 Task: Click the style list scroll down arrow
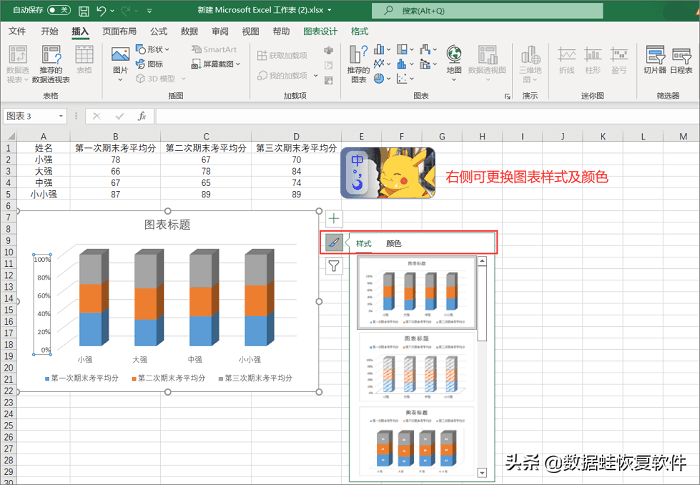[x=482, y=472]
